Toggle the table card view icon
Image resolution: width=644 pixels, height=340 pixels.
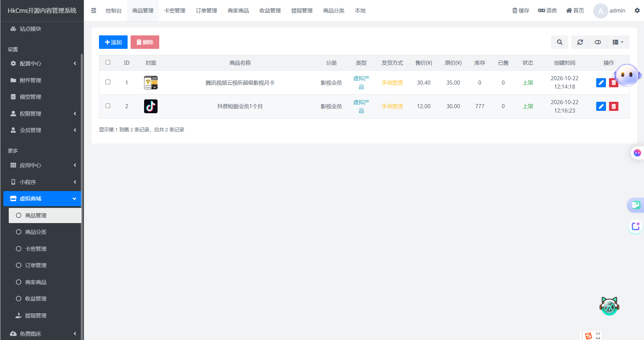tap(598, 42)
